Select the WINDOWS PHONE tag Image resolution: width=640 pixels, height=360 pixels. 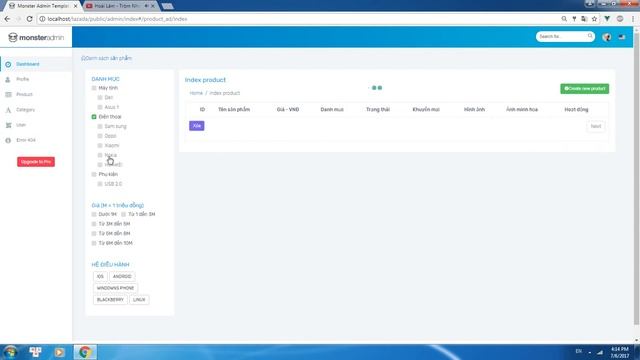[x=116, y=288]
